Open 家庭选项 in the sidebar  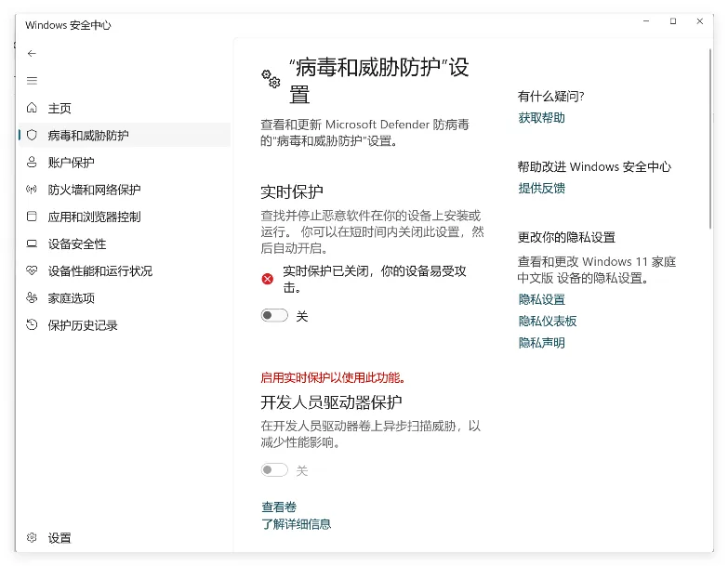(124, 298)
